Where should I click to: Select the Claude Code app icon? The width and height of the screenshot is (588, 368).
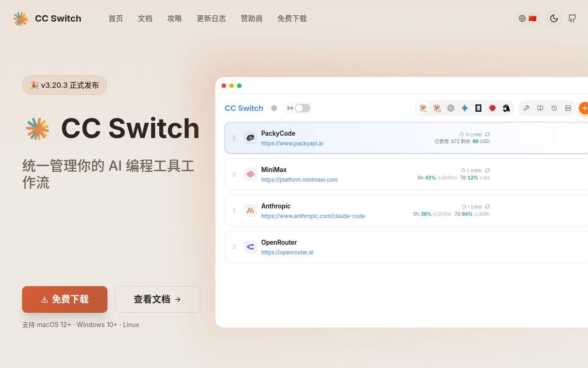tap(423, 108)
